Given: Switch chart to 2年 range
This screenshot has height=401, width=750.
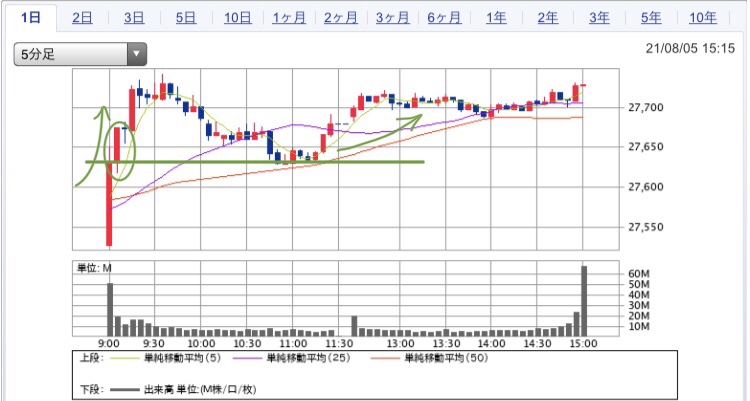Looking at the screenshot, I should [x=548, y=18].
